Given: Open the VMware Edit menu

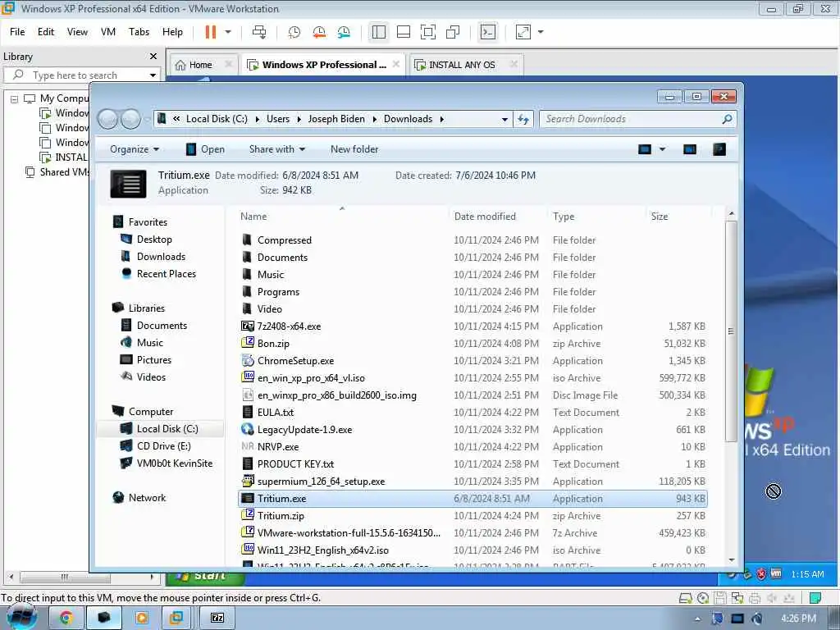Looking at the screenshot, I should point(46,32).
